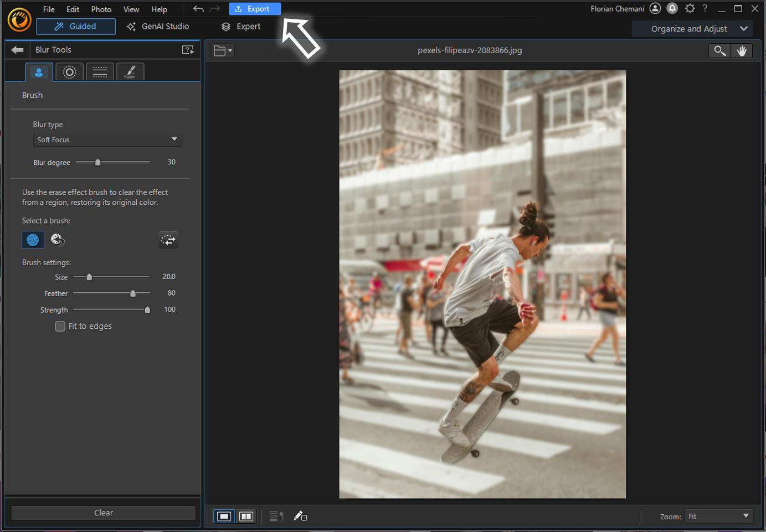Image resolution: width=766 pixels, height=532 pixels.
Task: Open the circular blur tool
Action: 69,71
